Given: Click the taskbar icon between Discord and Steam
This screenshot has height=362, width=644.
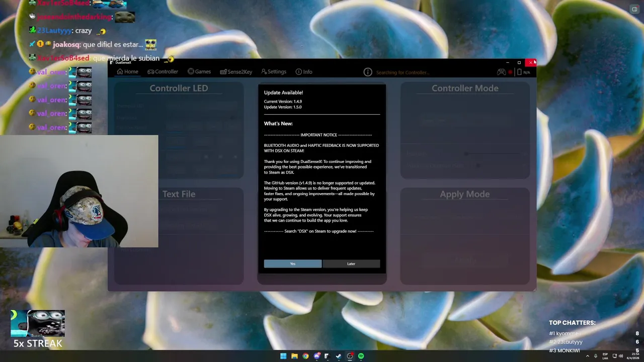Looking at the screenshot, I should pyautogui.click(x=328, y=356).
